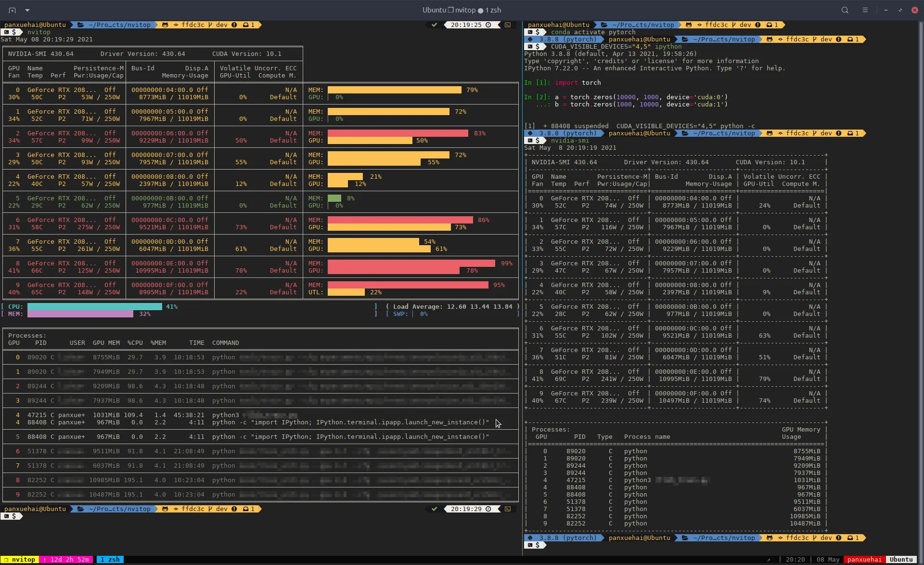The height and width of the screenshot is (565, 924).
Task: Select the nvitop session tab in status bar
Action: [19, 559]
